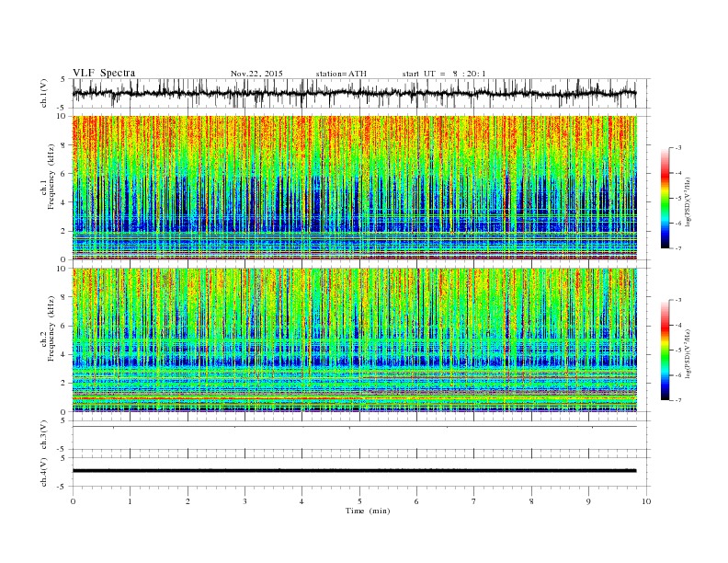This screenshot has width=728, height=563.
Task: Pick the ch.2 PSD color scale bar
Action: pos(665,350)
